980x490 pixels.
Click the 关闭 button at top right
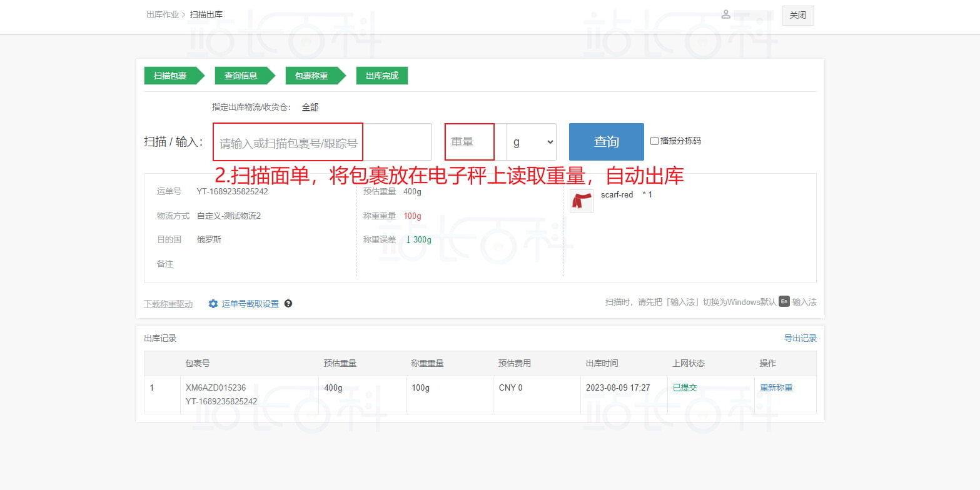point(797,16)
